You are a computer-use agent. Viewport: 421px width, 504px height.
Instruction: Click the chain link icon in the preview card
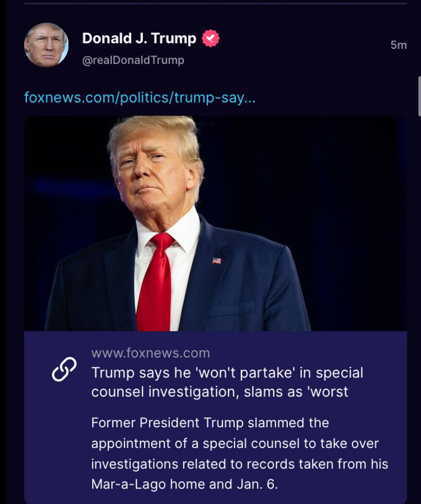pos(64,369)
